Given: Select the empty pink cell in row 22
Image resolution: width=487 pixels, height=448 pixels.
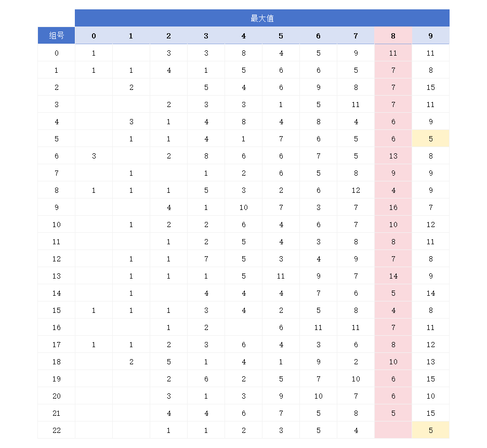Looking at the screenshot, I should click(x=393, y=430).
